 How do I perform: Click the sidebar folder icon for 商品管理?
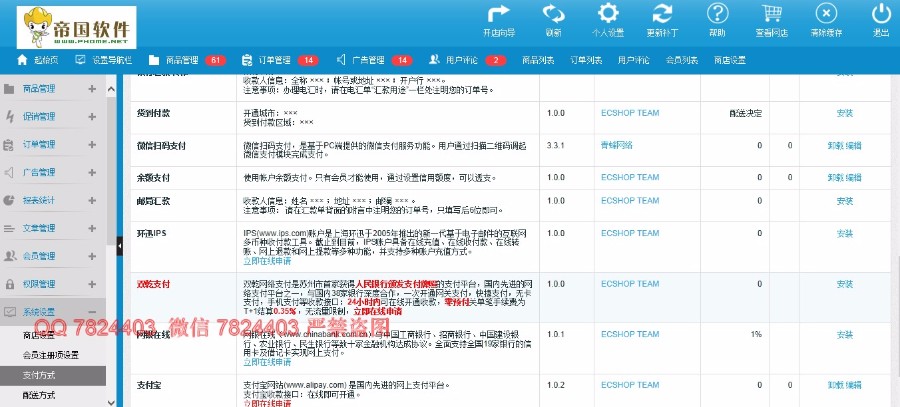[9, 89]
